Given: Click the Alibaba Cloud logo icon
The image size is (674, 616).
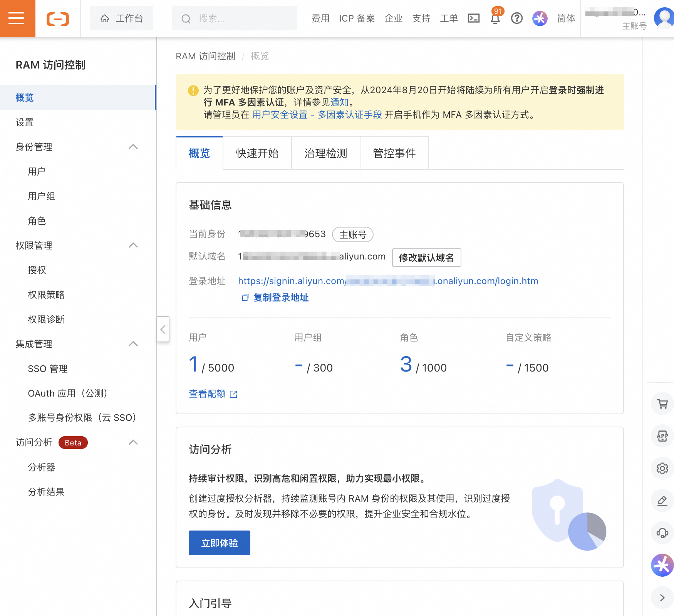Looking at the screenshot, I should pos(58,18).
